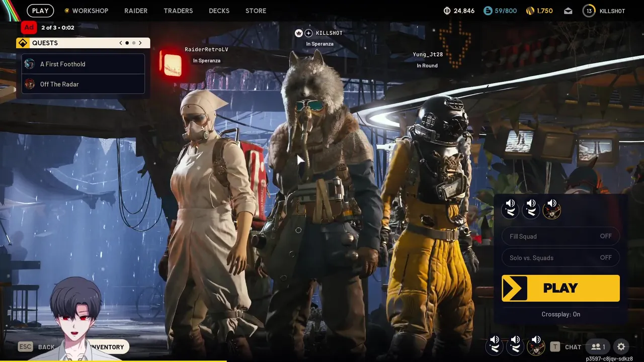Click the gold token icon beside 1.750
Screen dimensions: 644x362
[530, 11]
